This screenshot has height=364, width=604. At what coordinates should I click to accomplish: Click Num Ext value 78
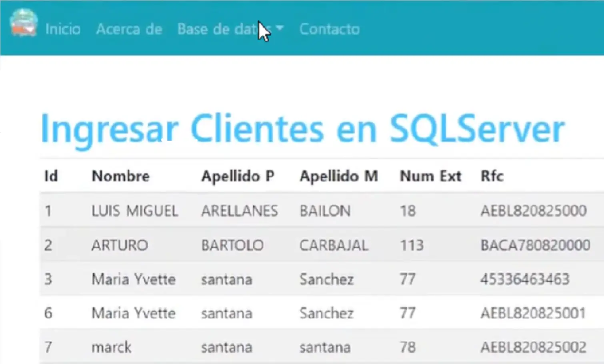click(408, 347)
